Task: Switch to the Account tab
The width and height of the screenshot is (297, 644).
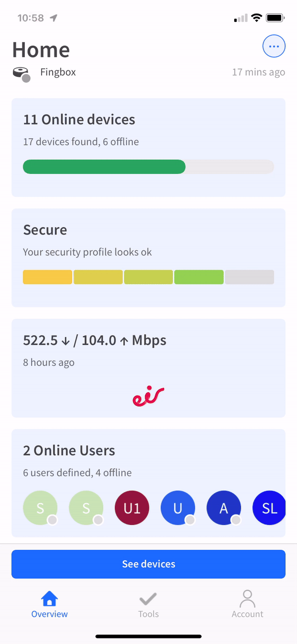Action: pos(247,605)
